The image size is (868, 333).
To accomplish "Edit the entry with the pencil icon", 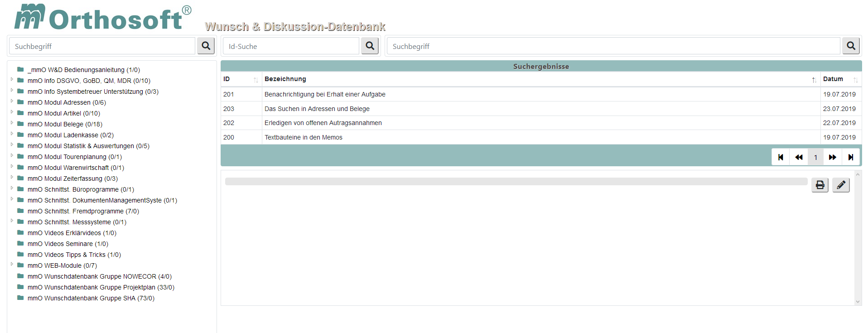I will [840, 185].
